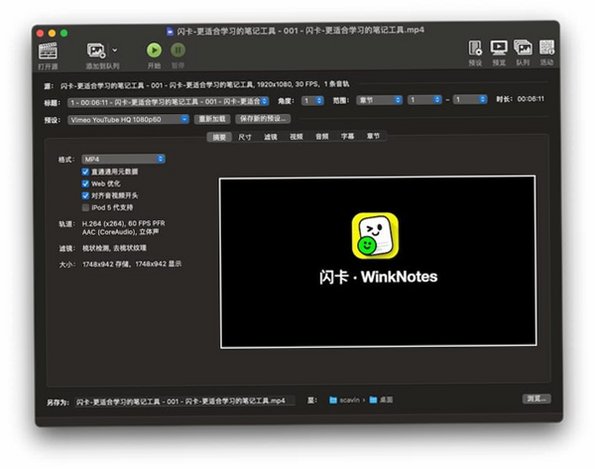Click the browse button for destination
Viewport: 595px width, 469px height.
(537, 398)
